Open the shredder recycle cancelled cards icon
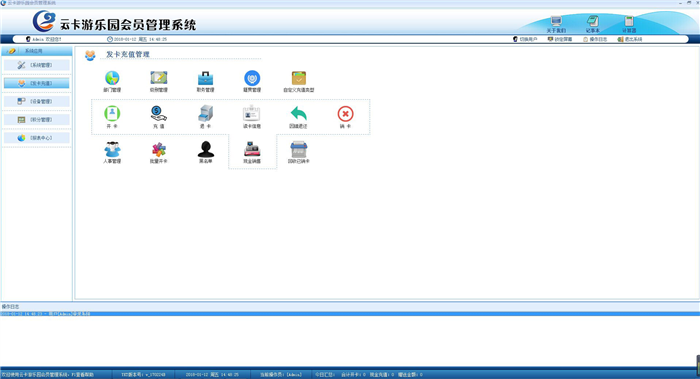 [x=299, y=149]
